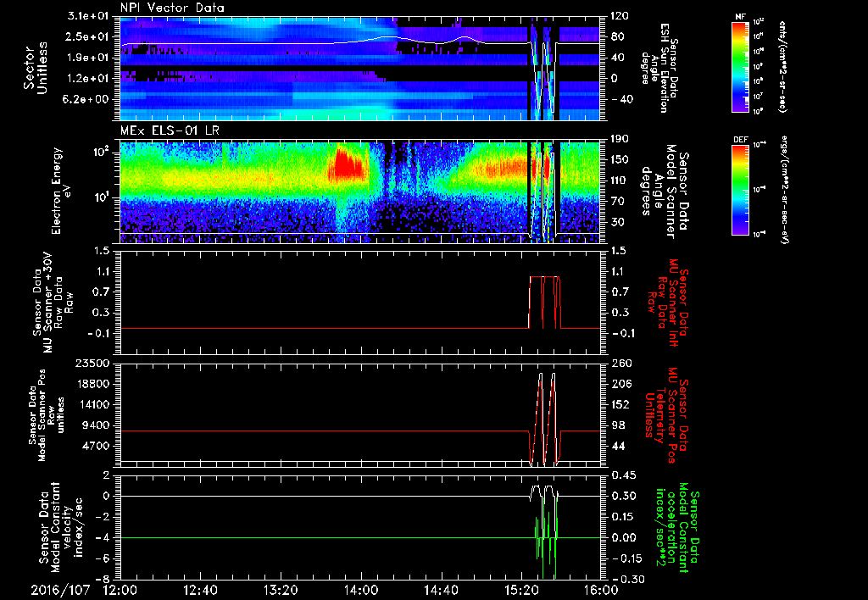This screenshot has width=868, height=600.
Task: Click the "cnts/(cm**2-sr-sec)" colorbar units label
Action: click(782, 67)
